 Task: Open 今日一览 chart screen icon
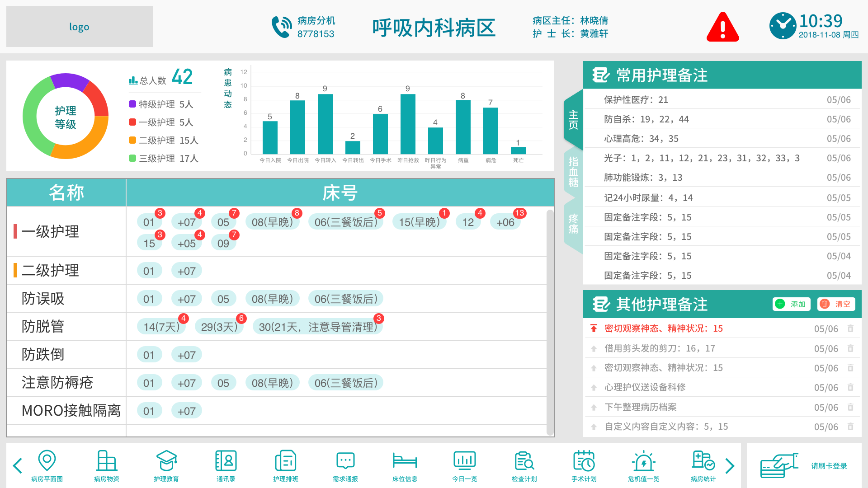tap(465, 460)
